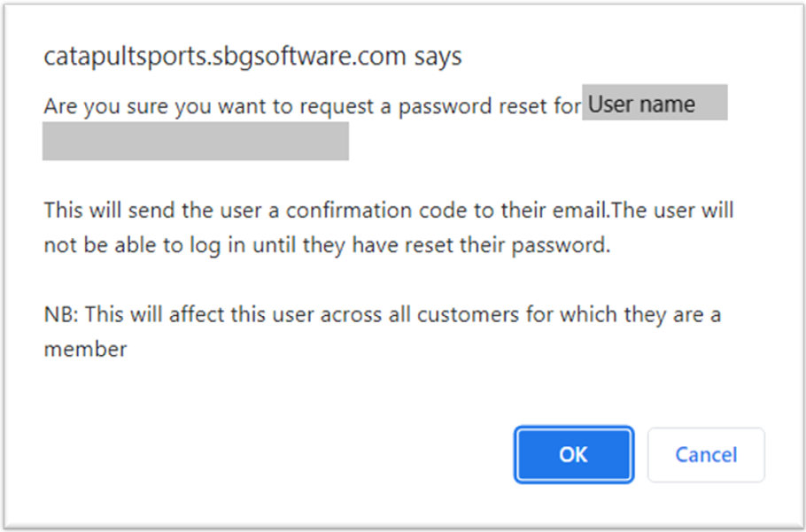Screen dimensions: 806x532
Task: Click OK to confirm the password reset
Action: pyautogui.click(x=573, y=455)
